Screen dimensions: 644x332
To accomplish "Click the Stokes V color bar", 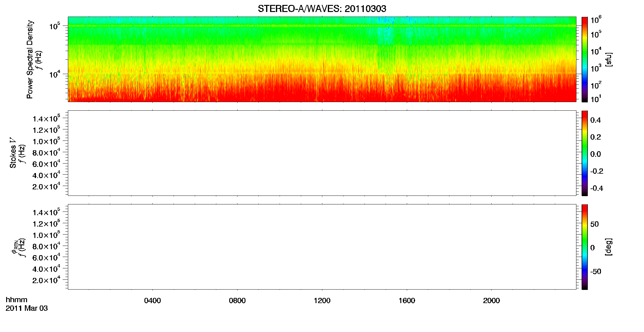I will [584, 153].
